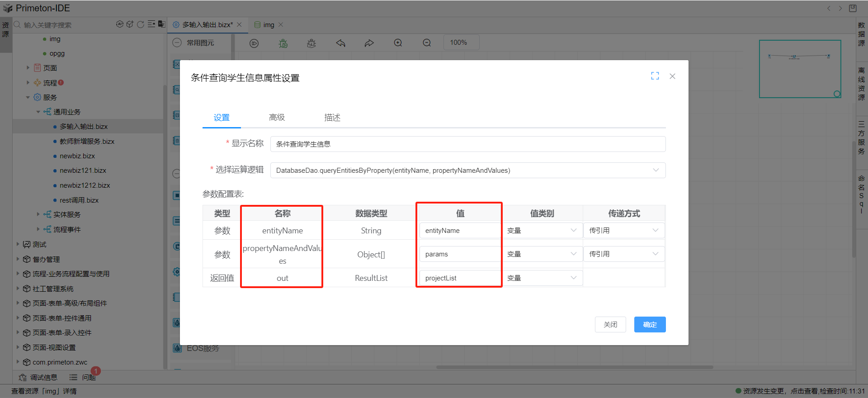Screen dimensions: 868x398
Task: Click the undo arrow in the toolbar
Action: 340,43
